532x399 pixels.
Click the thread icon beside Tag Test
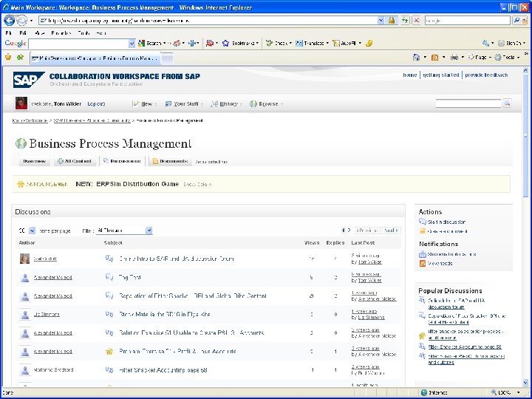109,277
